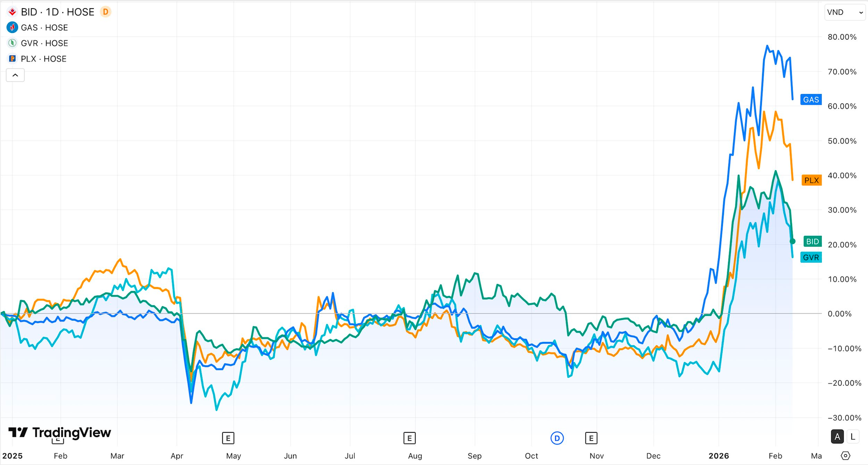Click the blue GAS price label
868x465 pixels.
811,100
